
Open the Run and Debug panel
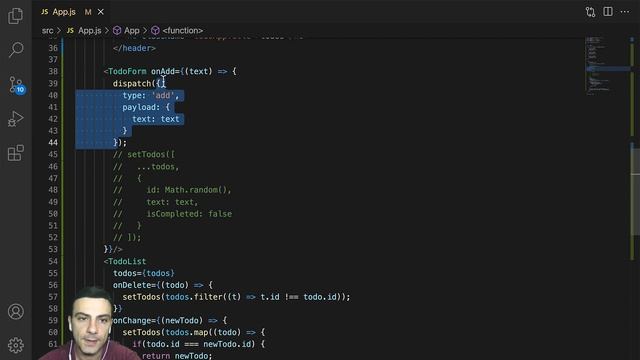click(x=16, y=119)
